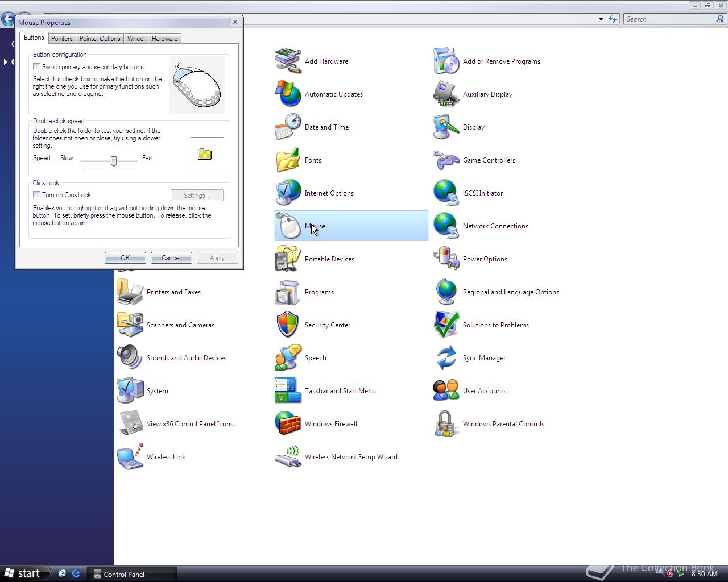Click the Search input field
Screen dimensions: 728x582
(x=669, y=19)
